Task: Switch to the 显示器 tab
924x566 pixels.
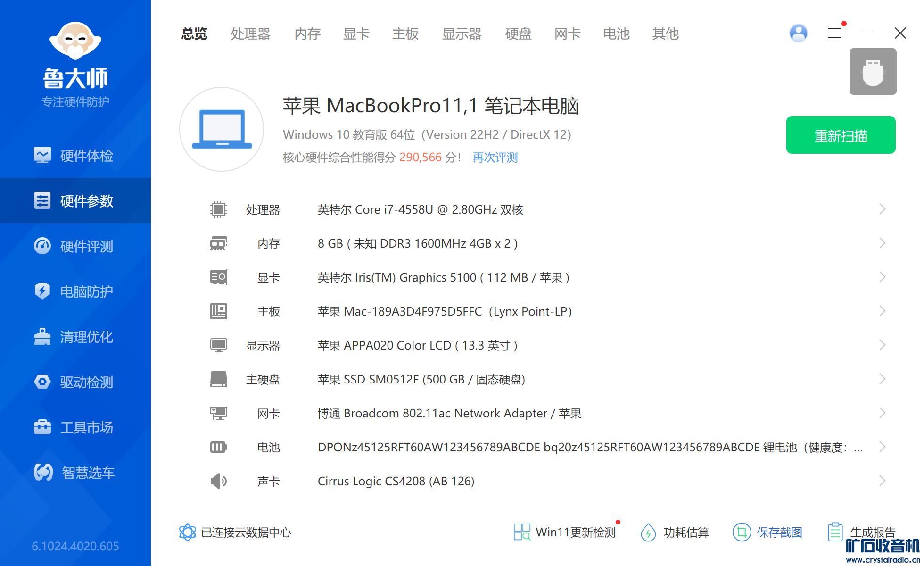Action: coord(462,34)
